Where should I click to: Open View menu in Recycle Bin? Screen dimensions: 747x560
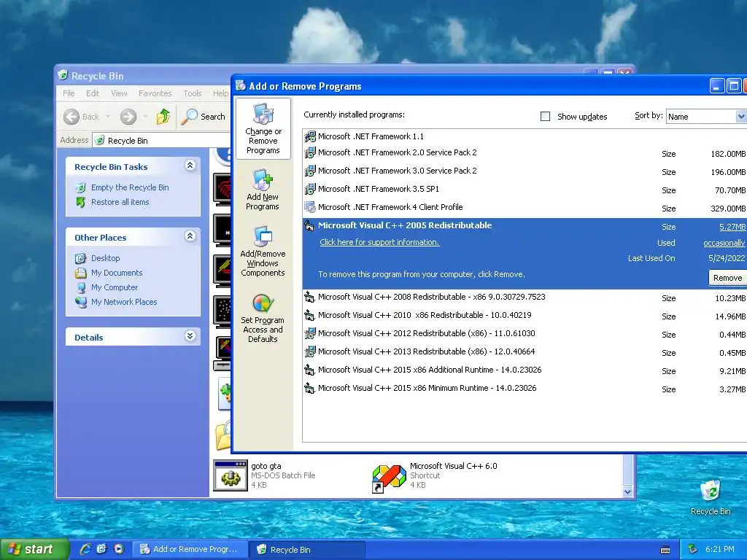(119, 93)
